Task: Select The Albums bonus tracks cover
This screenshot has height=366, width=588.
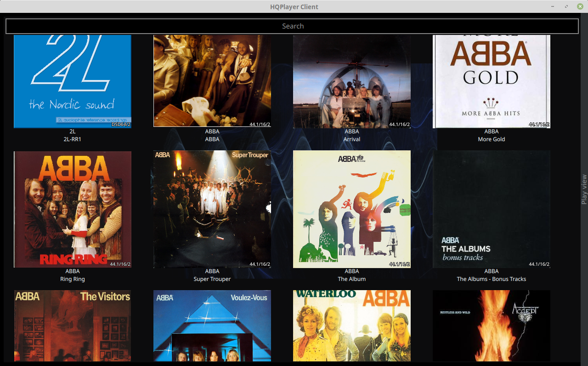Action: tap(492, 209)
